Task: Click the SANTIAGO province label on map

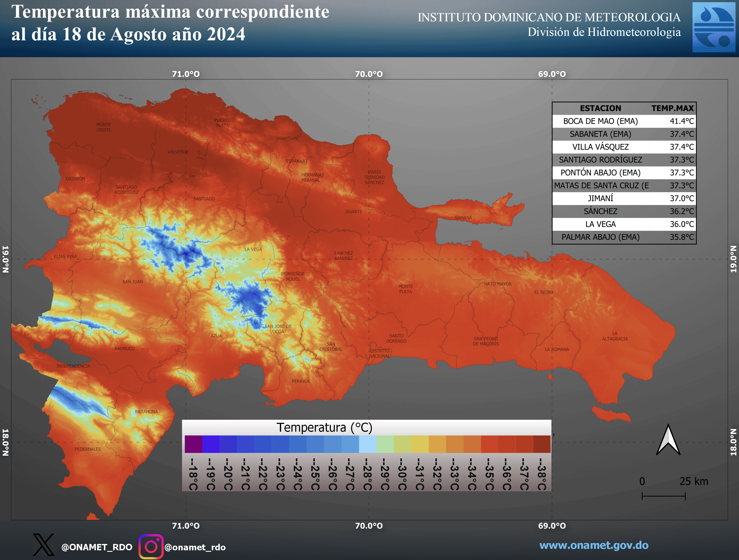Action: 204,199
